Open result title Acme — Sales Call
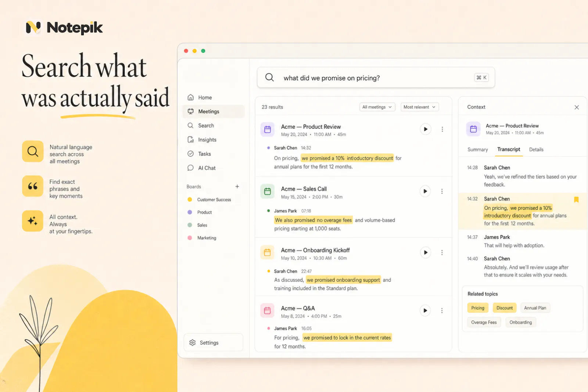Screen dimensions: 588x392 [304, 189]
